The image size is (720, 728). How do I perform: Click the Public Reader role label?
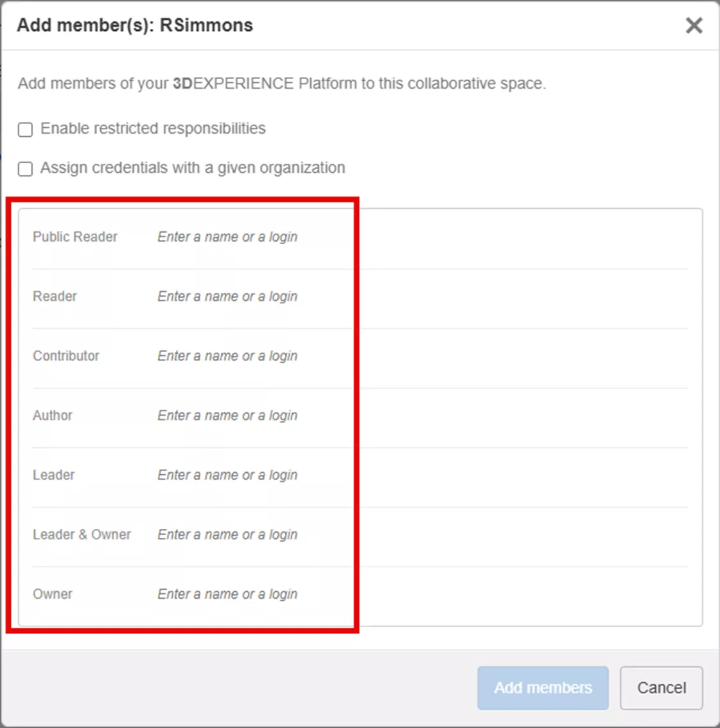(x=75, y=237)
